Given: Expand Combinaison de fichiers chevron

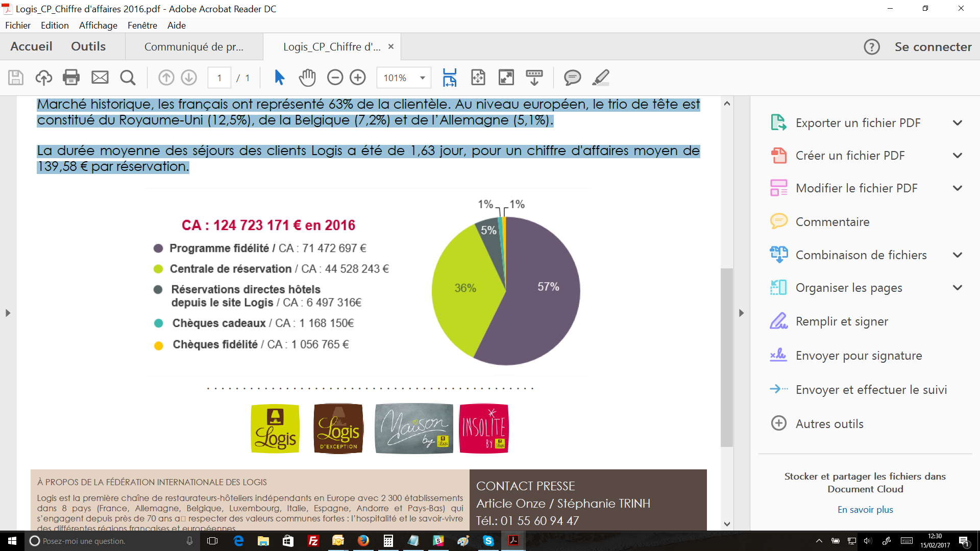Looking at the screenshot, I should tap(958, 255).
